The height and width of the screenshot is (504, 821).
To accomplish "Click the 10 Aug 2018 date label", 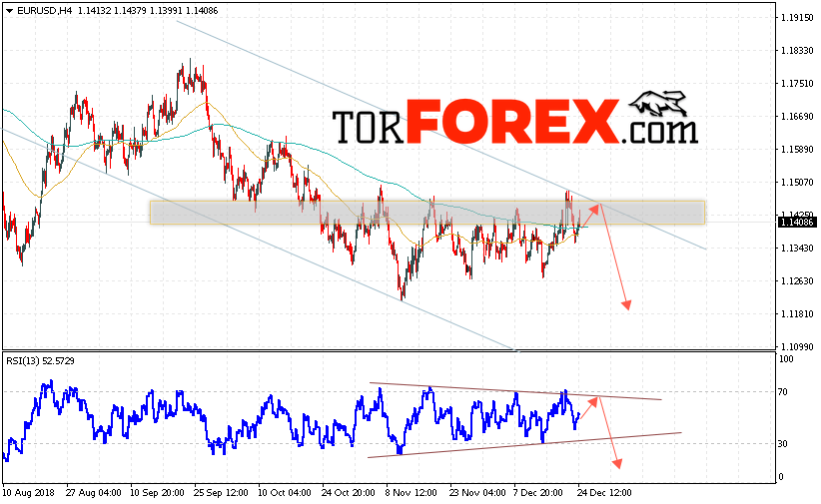I will point(29,493).
